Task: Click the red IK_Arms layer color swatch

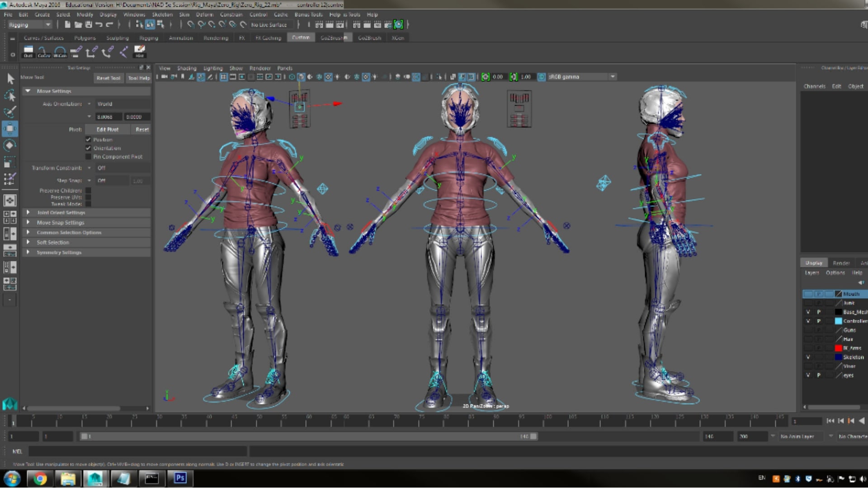Action: (839, 348)
